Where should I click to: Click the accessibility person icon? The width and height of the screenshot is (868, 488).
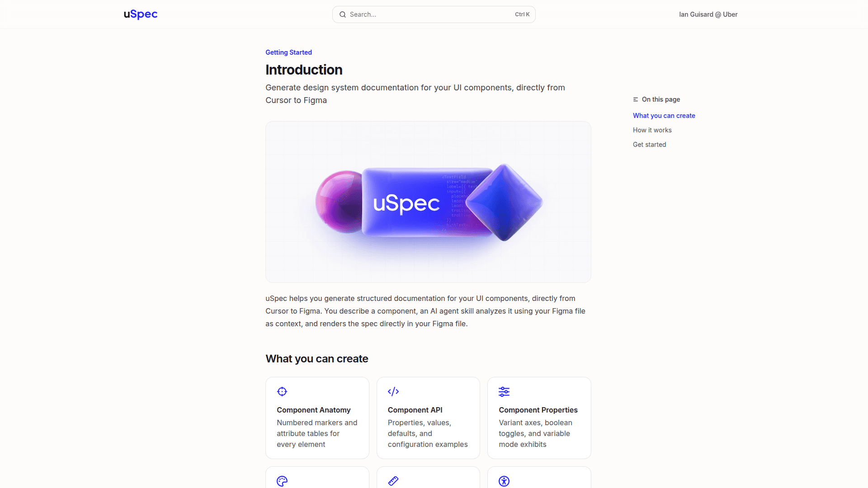[x=504, y=481]
